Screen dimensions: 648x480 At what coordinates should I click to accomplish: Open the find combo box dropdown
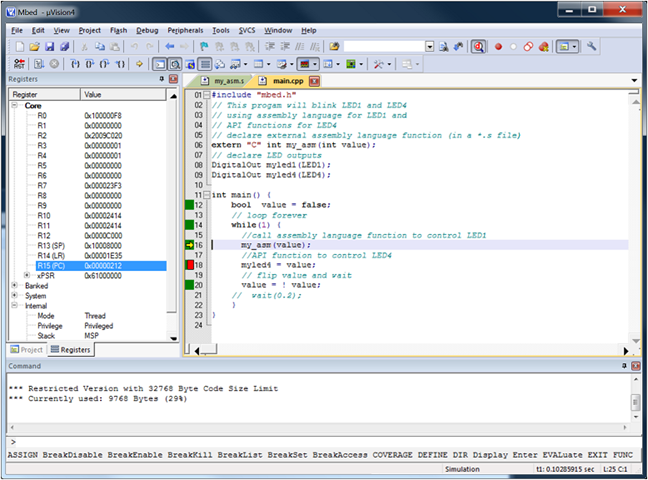(430, 47)
